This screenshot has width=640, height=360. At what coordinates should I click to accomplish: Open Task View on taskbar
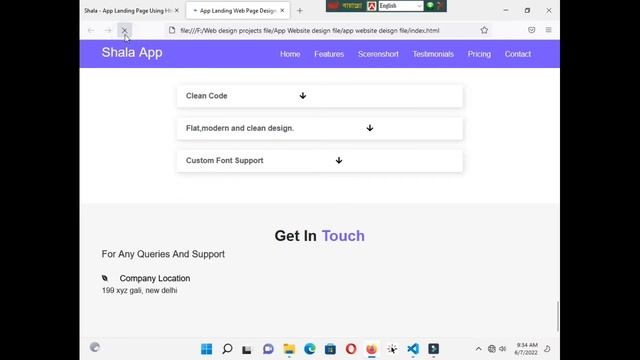click(x=247, y=349)
